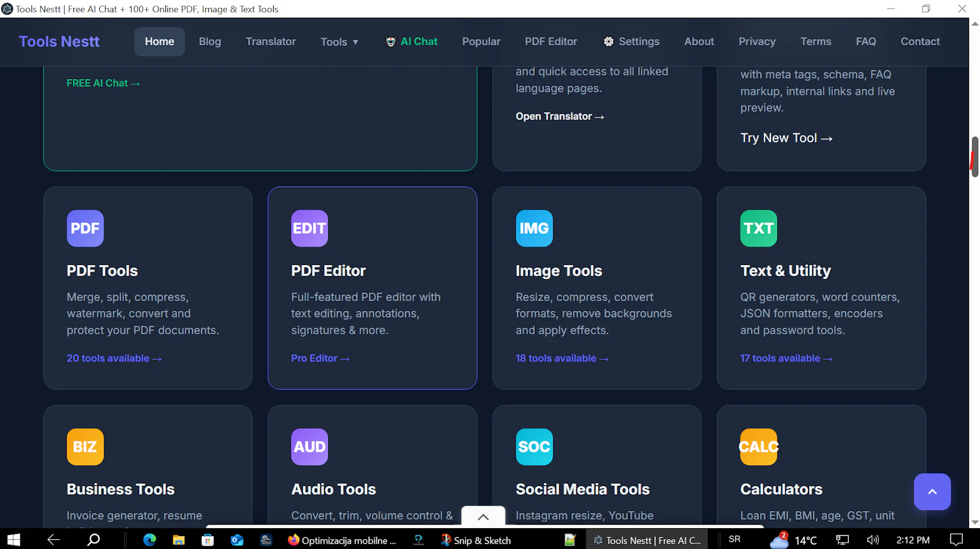Open the Contact page
This screenshot has width=980, height=549.
click(920, 42)
